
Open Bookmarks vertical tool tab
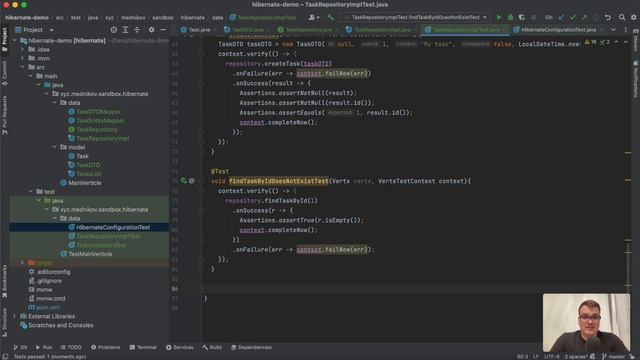pyautogui.click(x=4, y=282)
